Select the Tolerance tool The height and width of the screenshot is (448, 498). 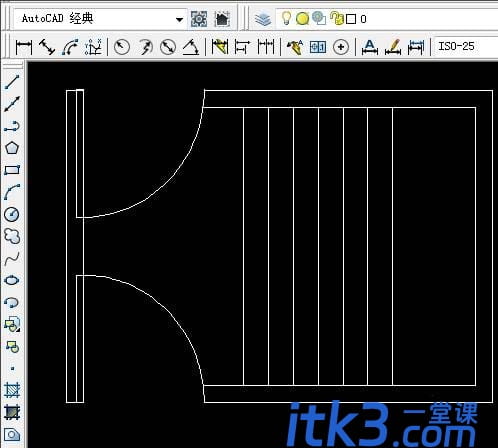pyautogui.click(x=318, y=47)
